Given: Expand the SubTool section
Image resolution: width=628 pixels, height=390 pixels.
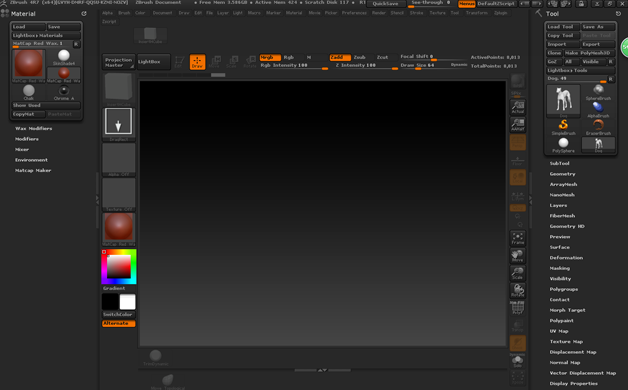Looking at the screenshot, I should [559, 163].
